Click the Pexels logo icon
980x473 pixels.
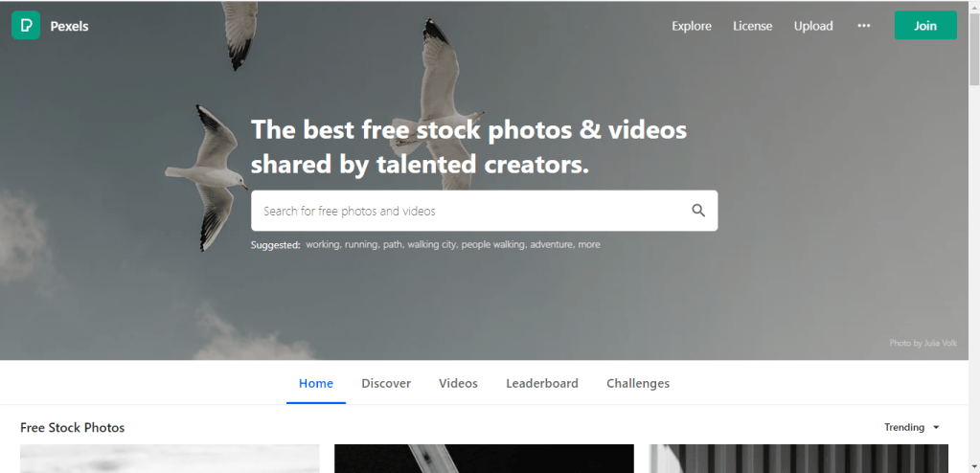[x=25, y=26]
